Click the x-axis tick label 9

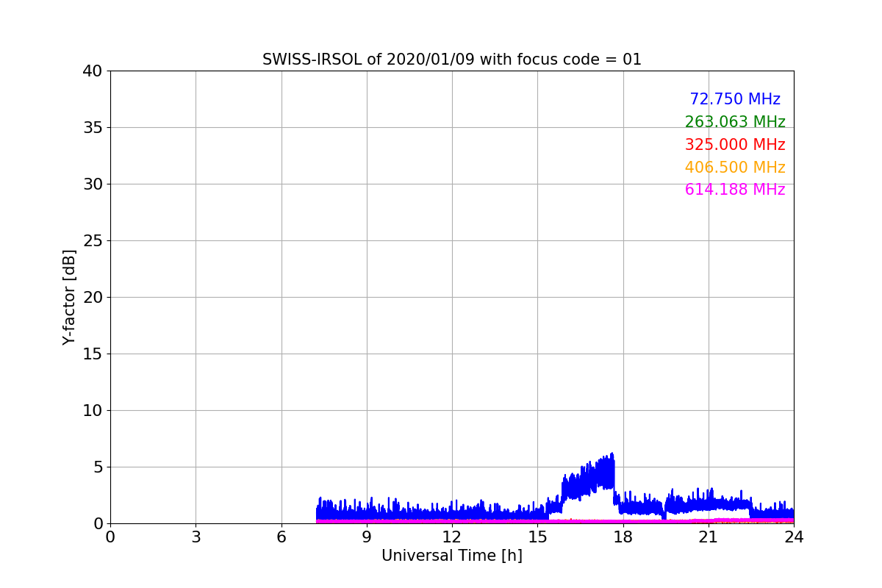(x=367, y=537)
